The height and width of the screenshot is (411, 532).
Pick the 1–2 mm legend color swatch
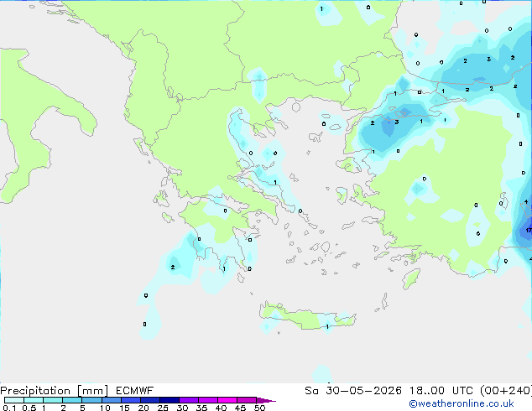(x=53, y=400)
